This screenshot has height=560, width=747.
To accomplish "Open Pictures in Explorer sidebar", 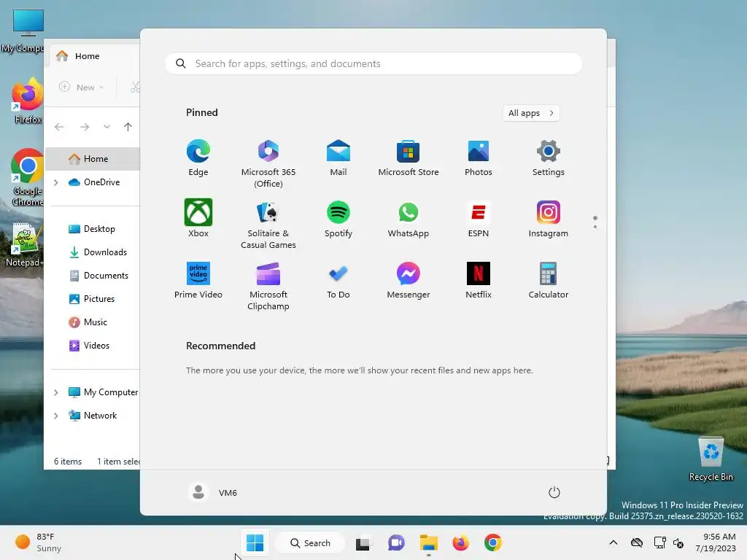I will point(92,299).
